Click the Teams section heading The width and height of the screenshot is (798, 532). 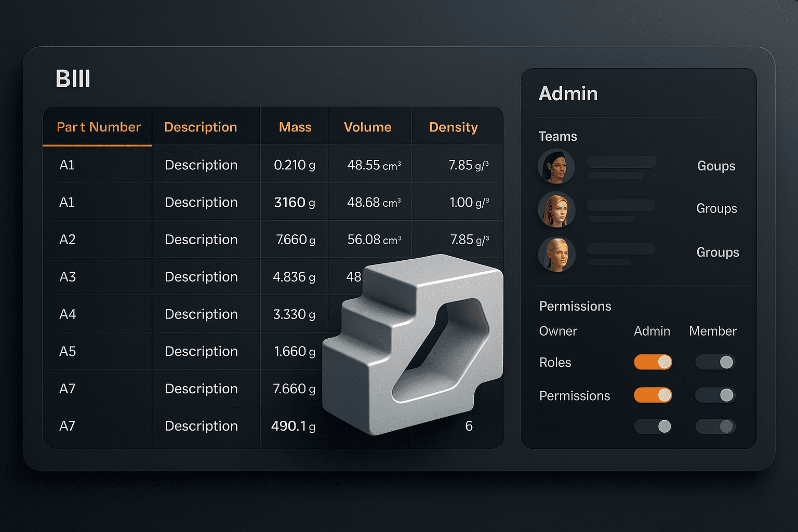pyautogui.click(x=558, y=137)
